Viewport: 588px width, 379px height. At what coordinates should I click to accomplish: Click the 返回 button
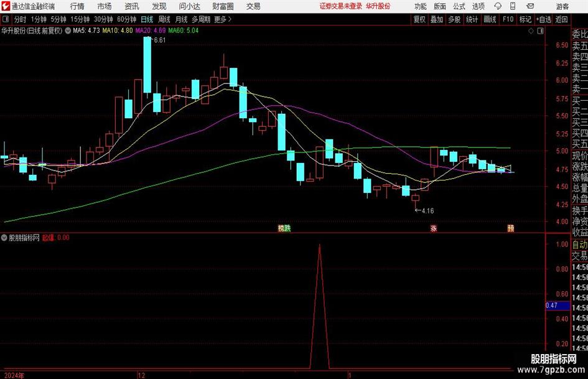(561, 19)
